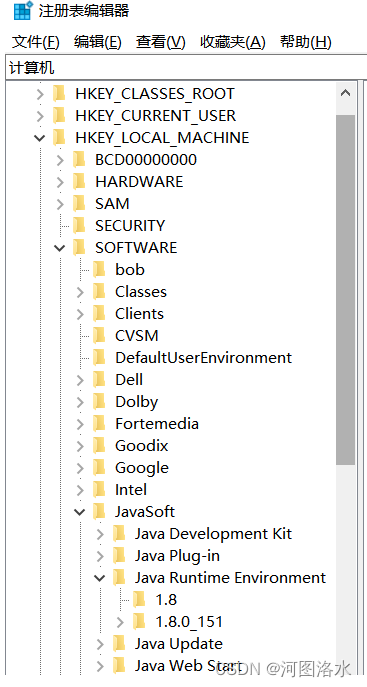The height and width of the screenshot is (687, 367).
Task: Open the 帮助(H) menu
Action: (306, 42)
